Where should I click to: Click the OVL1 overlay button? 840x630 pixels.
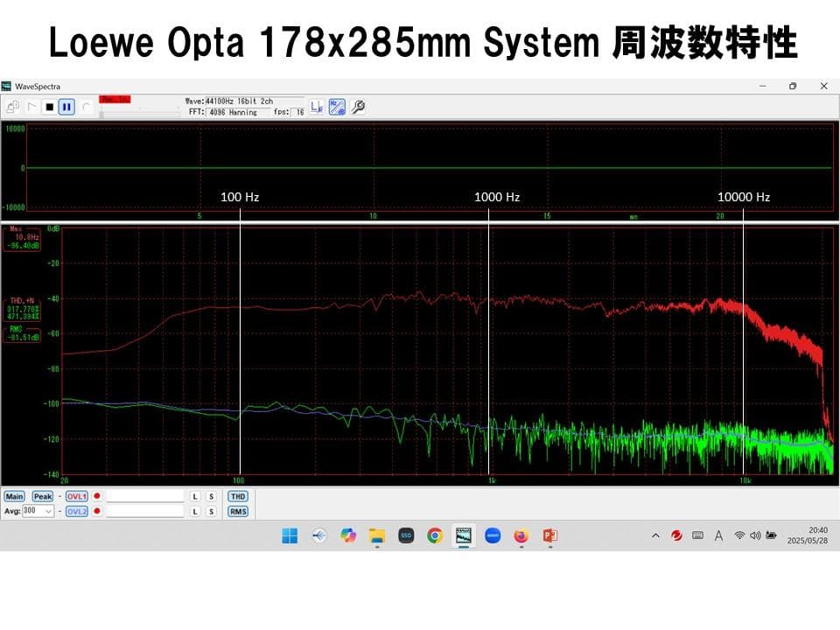pyautogui.click(x=77, y=496)
